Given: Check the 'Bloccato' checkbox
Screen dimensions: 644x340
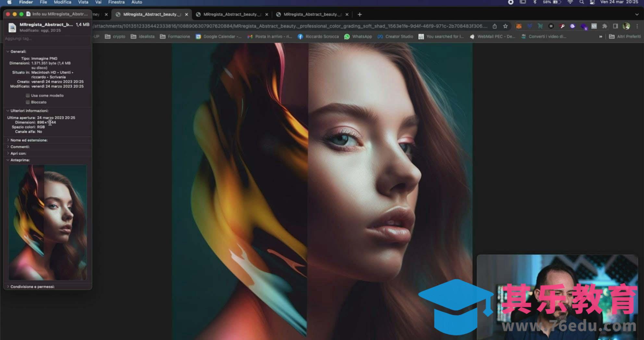Looking at the screenshot, I should pos(28,102).
